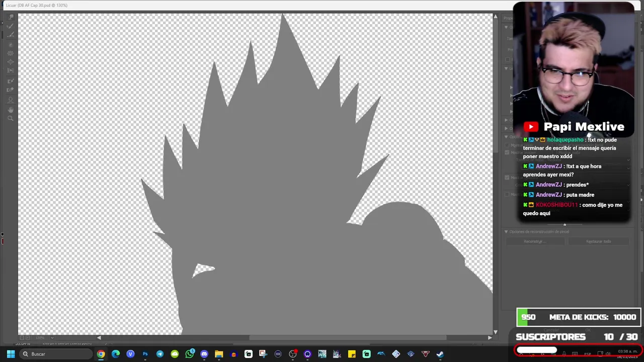Select the Pucker tool
The height and width of the screenshot is (362, 644).
click(x=11, y=53)
